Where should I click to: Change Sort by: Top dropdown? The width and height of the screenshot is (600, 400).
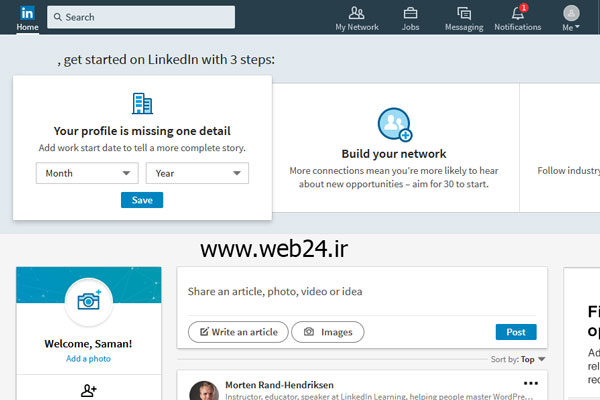pyautogui.click(x=518, y=359)
